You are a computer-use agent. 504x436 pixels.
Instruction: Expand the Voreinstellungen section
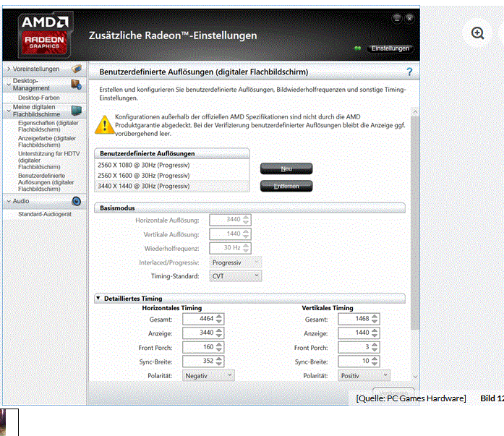pos(9,69)
